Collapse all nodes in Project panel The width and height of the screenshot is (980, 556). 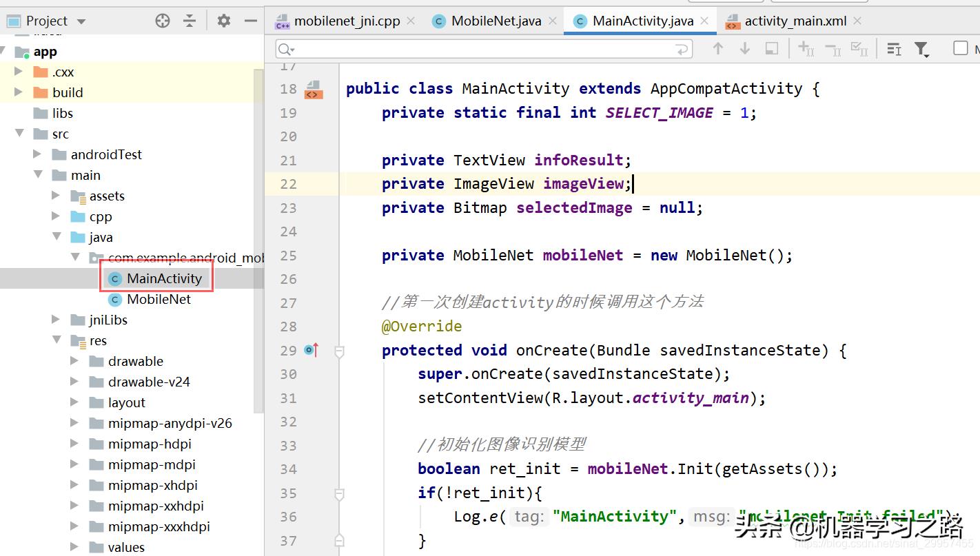click(190, 21)
